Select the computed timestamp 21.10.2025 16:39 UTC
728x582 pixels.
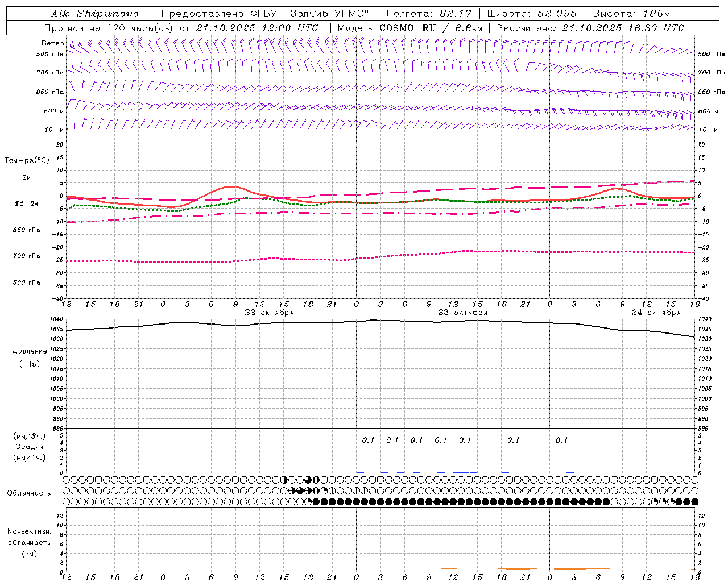pyautogui.click(x=623, y=28)
